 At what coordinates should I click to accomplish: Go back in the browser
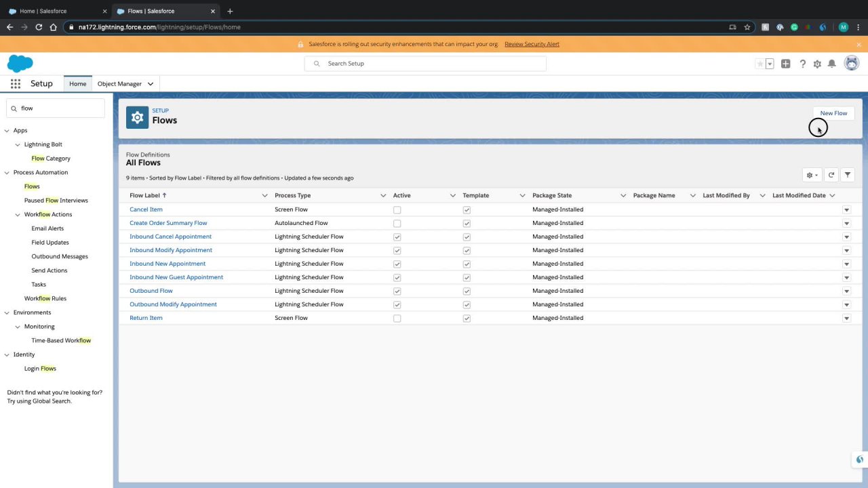(x=9, y=27)
